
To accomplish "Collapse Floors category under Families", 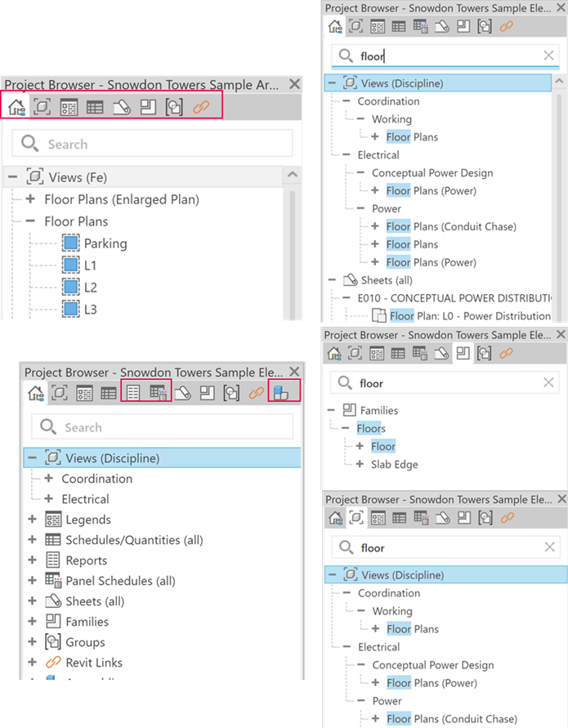I will point(345,428).
